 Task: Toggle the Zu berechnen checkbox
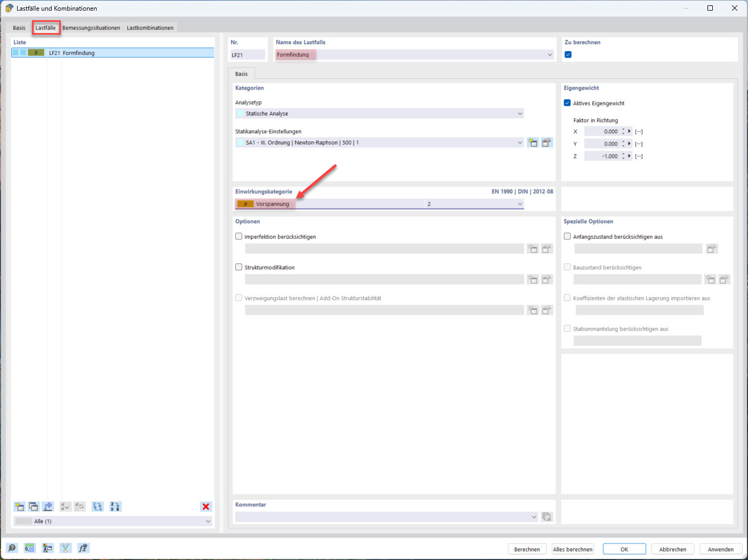coord(568,54)
